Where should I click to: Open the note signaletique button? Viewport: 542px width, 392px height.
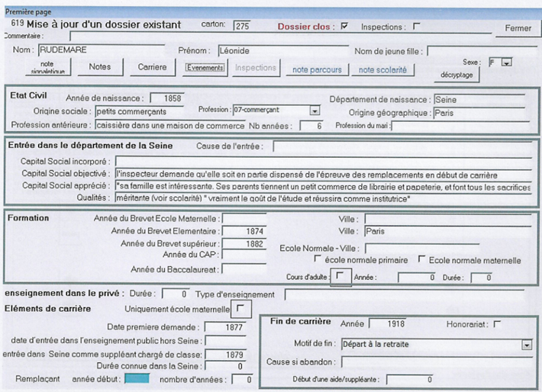tap(47, 68)
